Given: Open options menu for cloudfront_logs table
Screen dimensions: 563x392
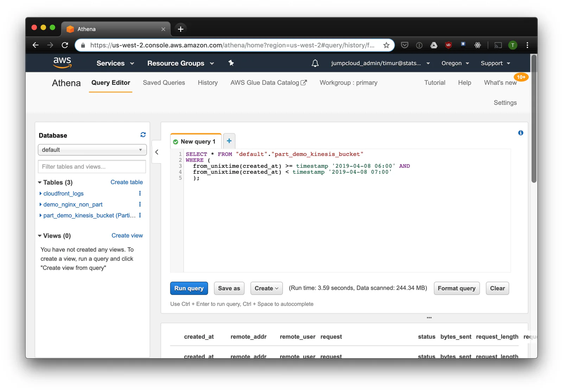Looking at the screenshot, I should point(140,193).
